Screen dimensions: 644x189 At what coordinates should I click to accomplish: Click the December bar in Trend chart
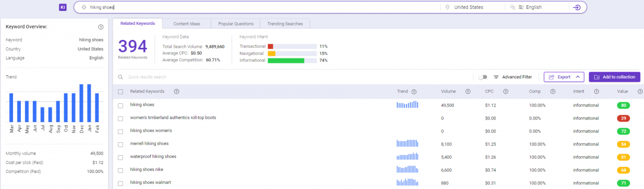pos(82,103)
